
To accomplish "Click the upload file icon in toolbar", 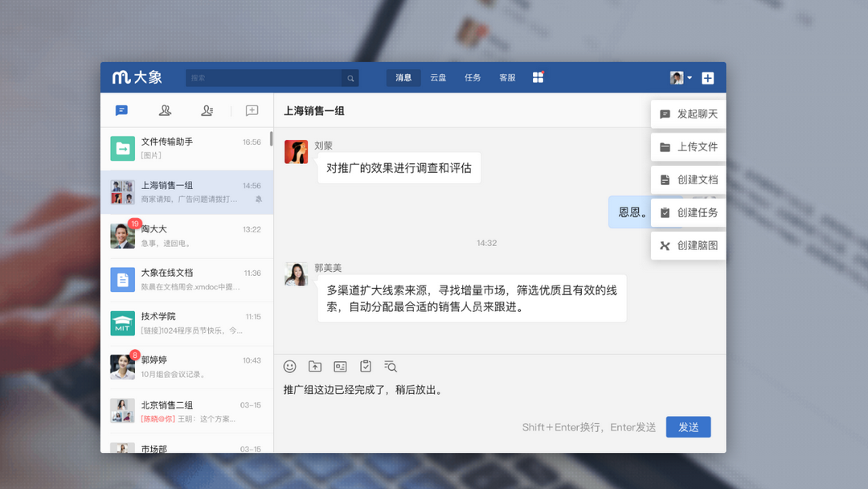I will pyautogui.click(x=315, y=366).
